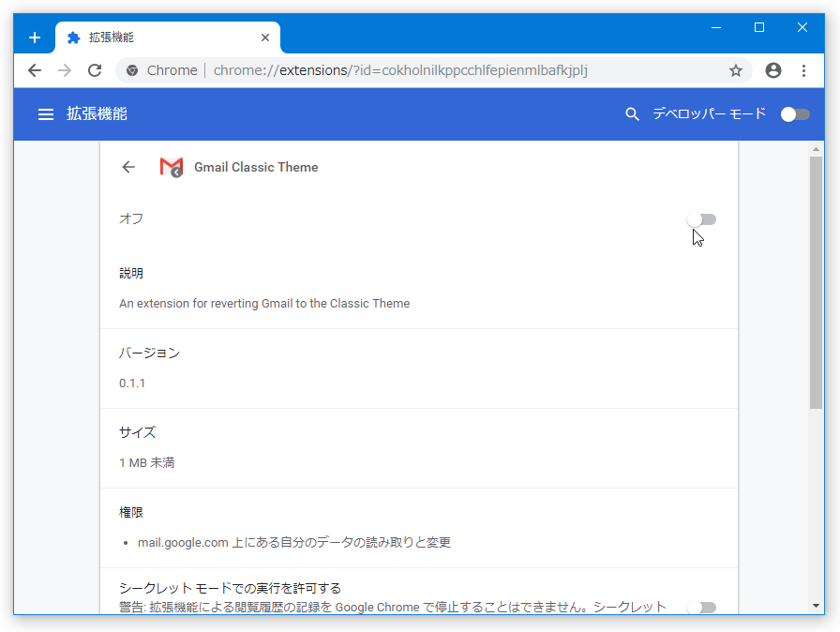The image size is (840, 632).
Task: Select version text 0.1.1
Action: click(x=132, y=383)
